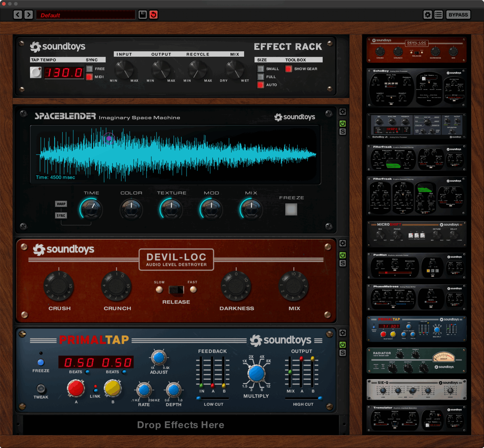Click the revert preset icon

tap(154, 15)
